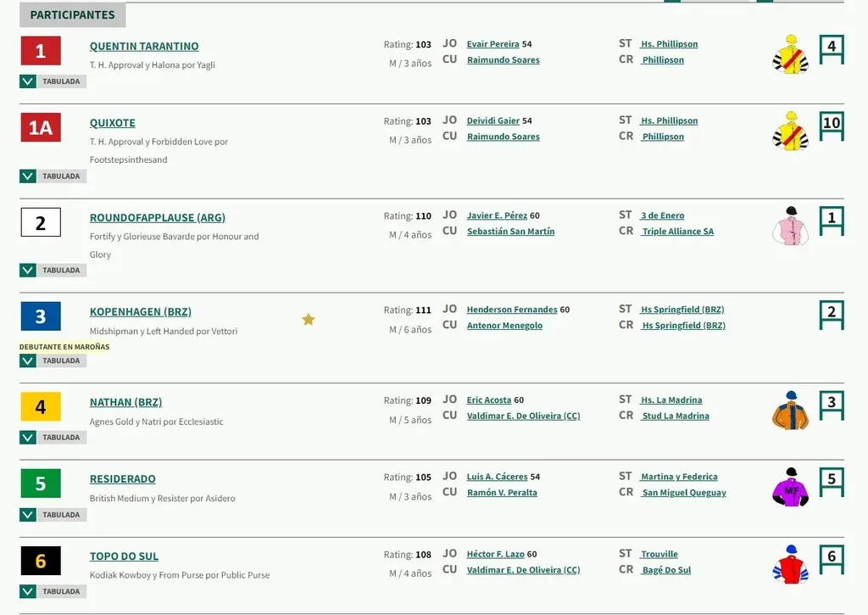Open horse QUIXOTE's profile link
This screenshot has height=615, width=868.
[113, 123]
